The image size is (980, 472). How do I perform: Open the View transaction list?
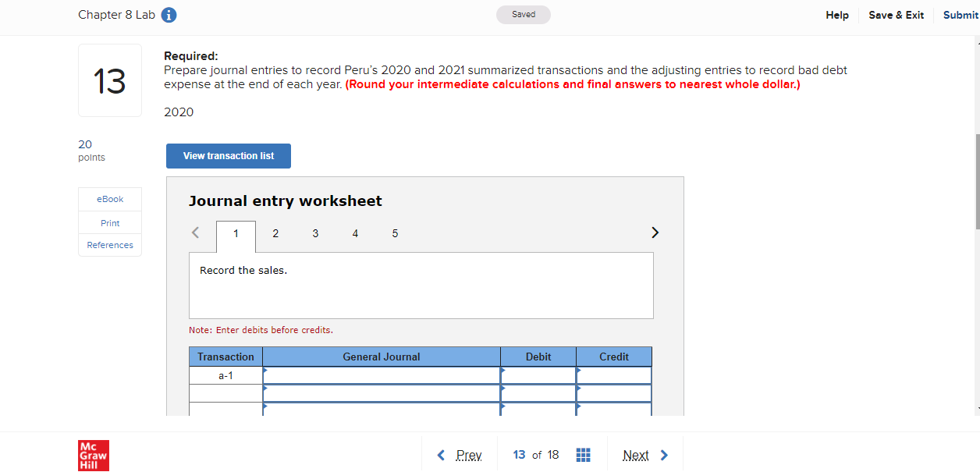(x=228, y=156)
